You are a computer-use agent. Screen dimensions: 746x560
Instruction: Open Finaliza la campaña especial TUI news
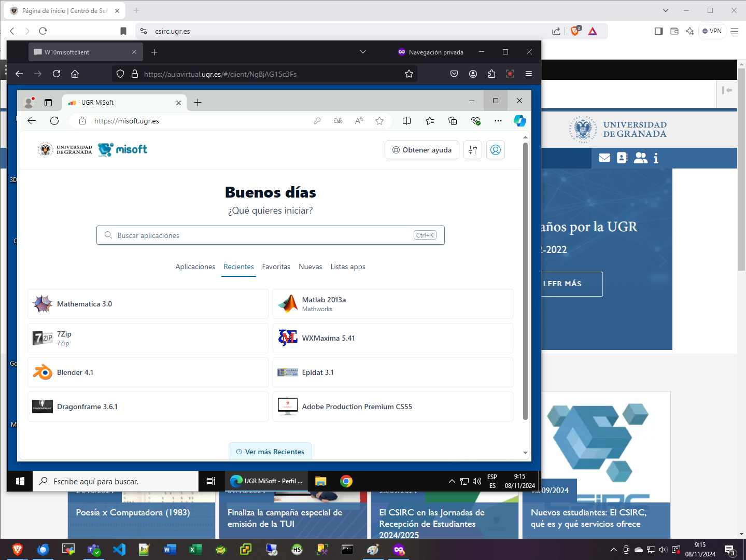point(285,518)
